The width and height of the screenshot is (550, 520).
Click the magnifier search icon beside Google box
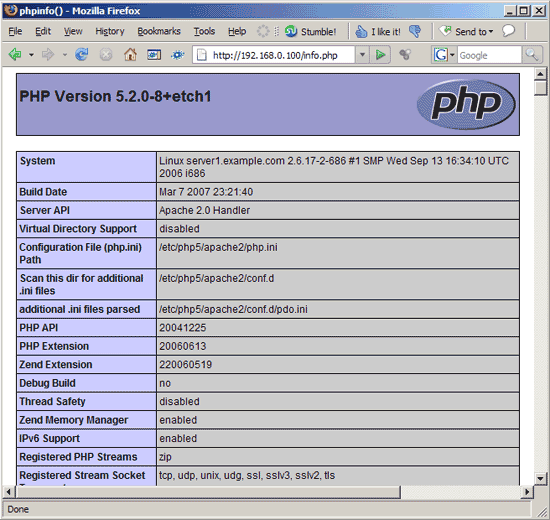click(x=532, y=55)
